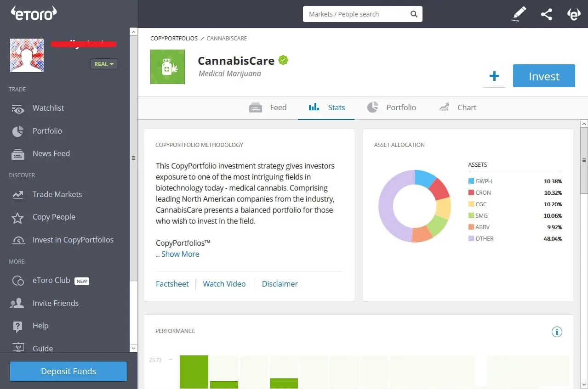This screenshot has height=389, width=588.
Task: Click the Trade Markets chart icon
Action: click(x=17, y=195)
